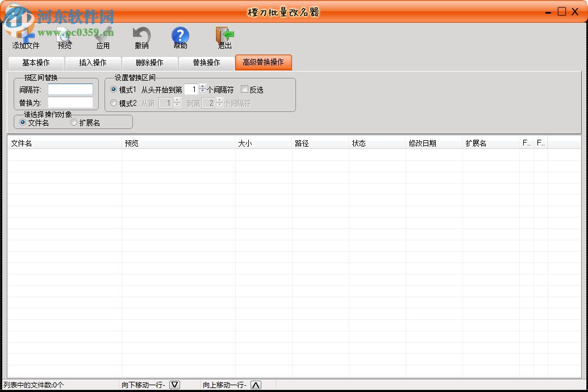Open help via the 帮助 question-mark icon
This screenshot has width=588, height=392.
tap(180, 34)
